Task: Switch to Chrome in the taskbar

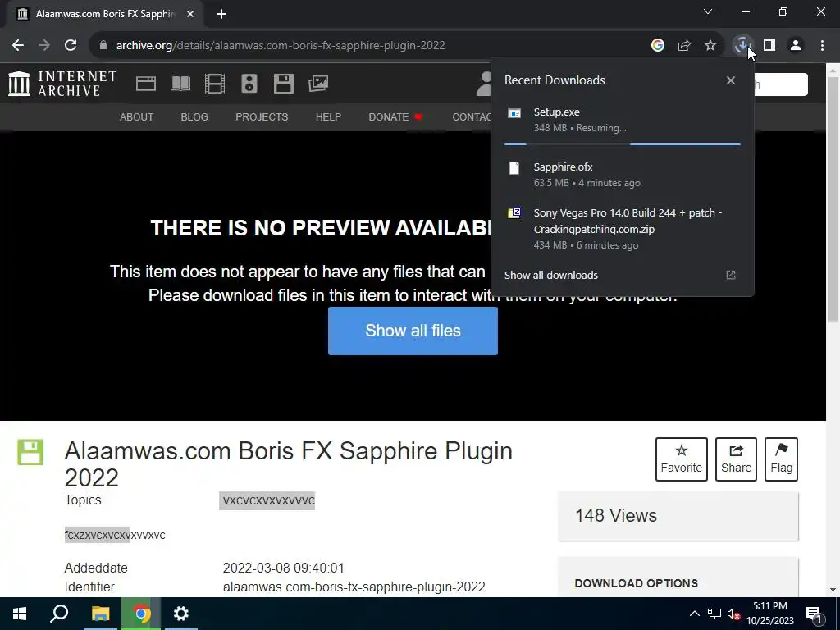Action: click(141, 614)
